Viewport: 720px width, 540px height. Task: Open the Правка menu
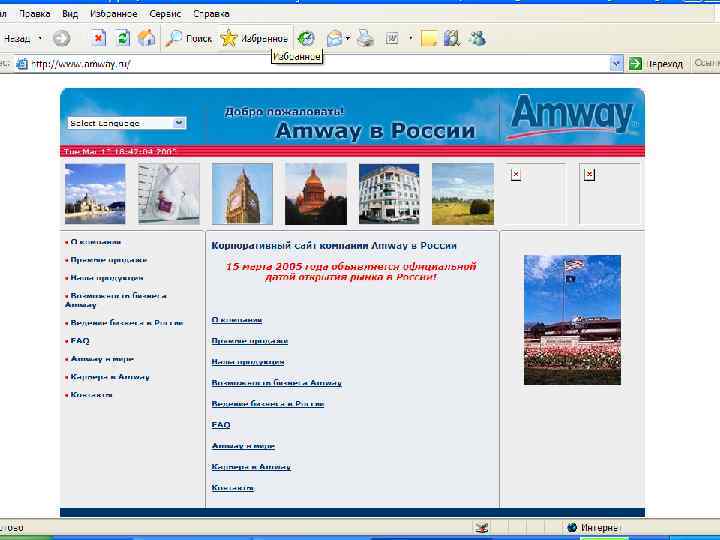[35, 14]
